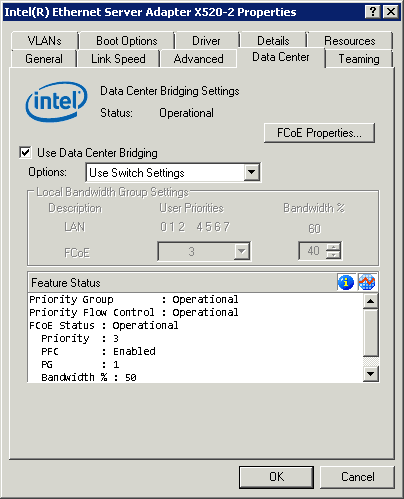The height and width of the screenshot is (499, 404).
Task: Uncheck Use Data Center Bridging checkbox
Action: coord(25,153)
